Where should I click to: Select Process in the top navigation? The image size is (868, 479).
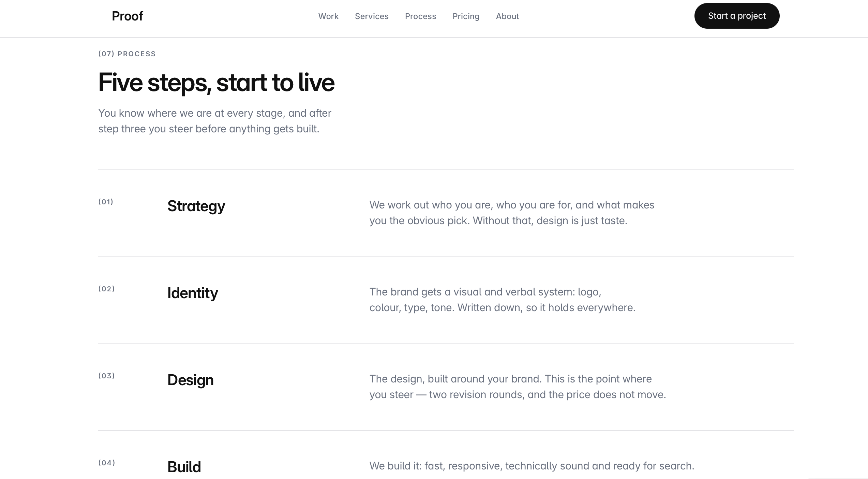click(x=420, y=16)
